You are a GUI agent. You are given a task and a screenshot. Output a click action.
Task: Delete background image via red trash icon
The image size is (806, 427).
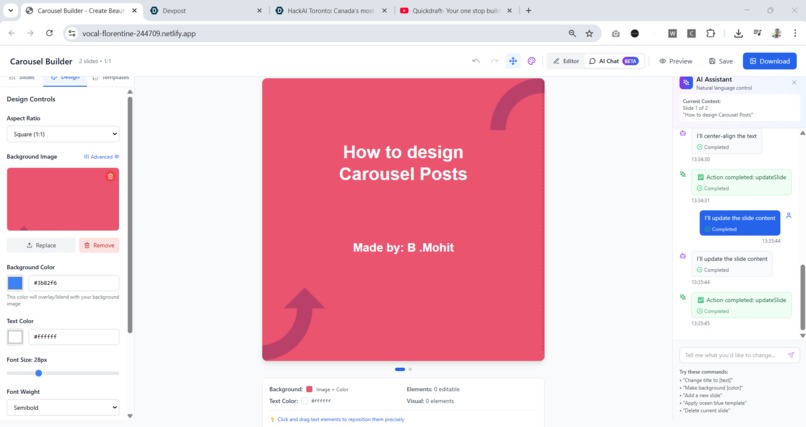pos(110,176)
